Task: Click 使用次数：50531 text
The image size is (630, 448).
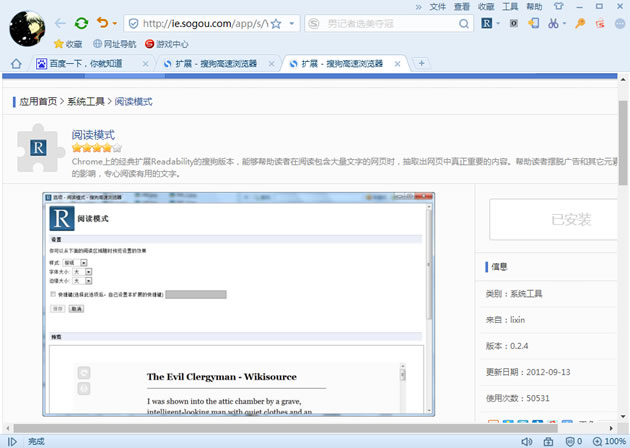Action: (518, 398)
